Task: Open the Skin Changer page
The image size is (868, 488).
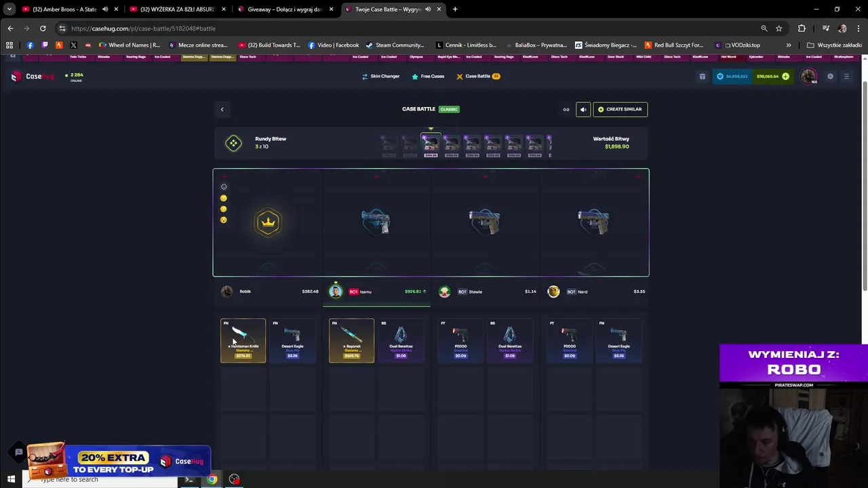Action: (380, 76)
